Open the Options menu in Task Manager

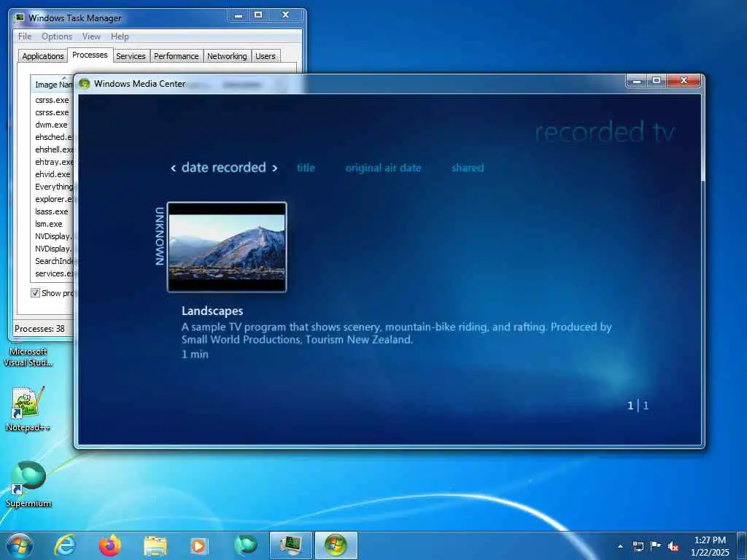pos(57,36)
